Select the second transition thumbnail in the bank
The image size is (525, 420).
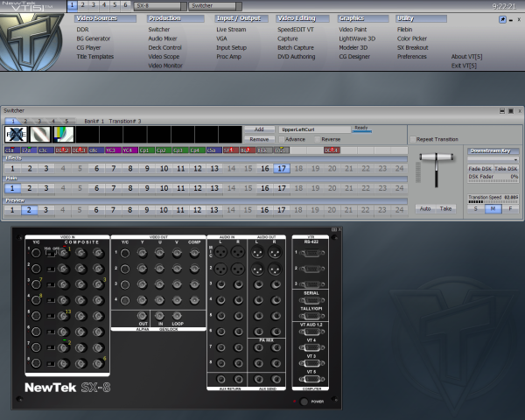[40, 134]
